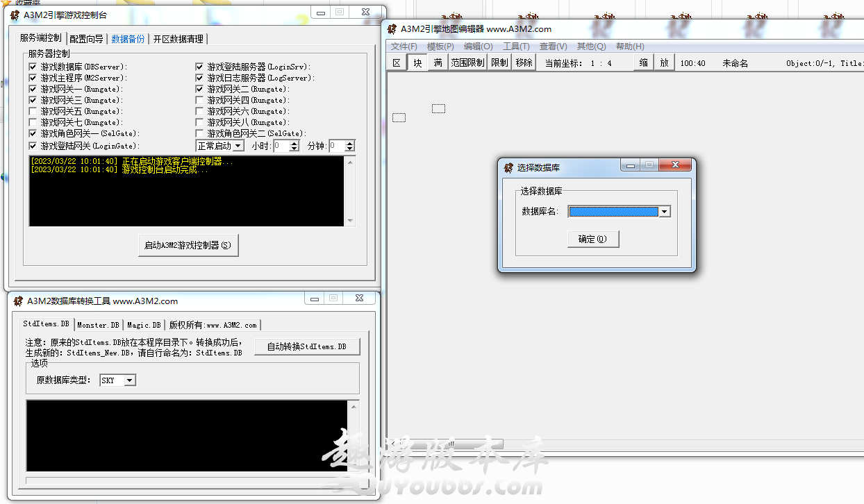The image size is (864, 504).
Task: Zoom in with the 放 button
Action: [x=664, y=62]
